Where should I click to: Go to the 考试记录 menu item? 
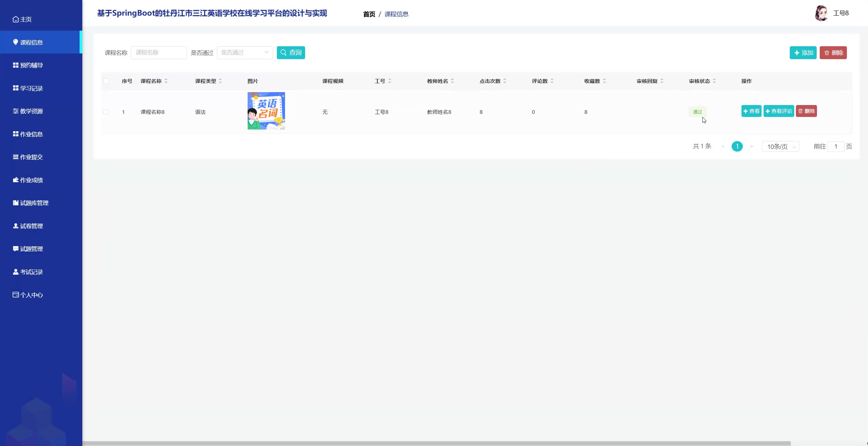coord(31,272)
